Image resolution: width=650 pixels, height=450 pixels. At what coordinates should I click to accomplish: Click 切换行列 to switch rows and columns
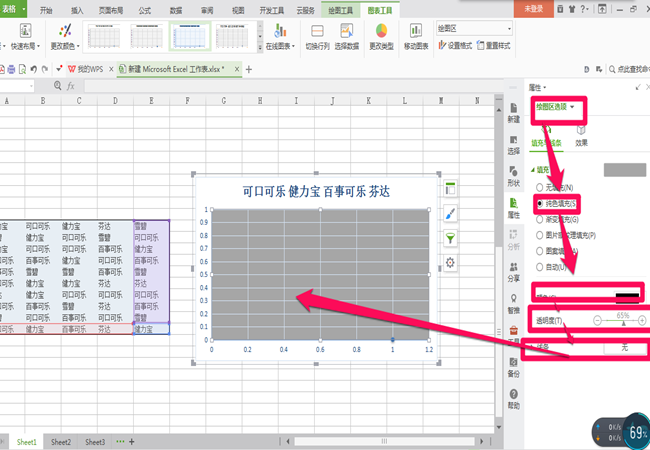[317, 36]
